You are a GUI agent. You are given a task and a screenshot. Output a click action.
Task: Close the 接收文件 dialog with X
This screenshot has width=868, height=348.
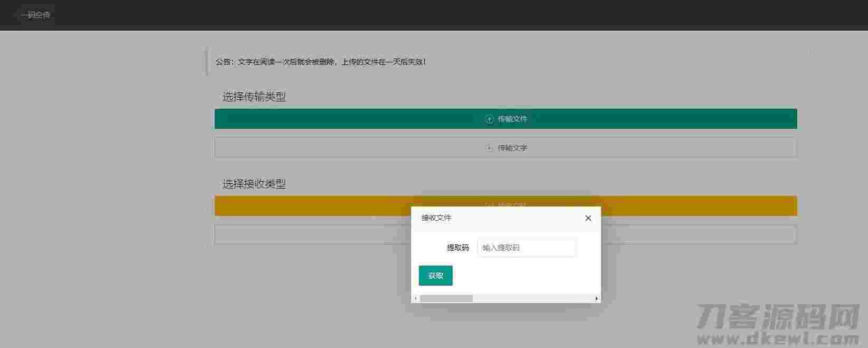tap(588, 218)
